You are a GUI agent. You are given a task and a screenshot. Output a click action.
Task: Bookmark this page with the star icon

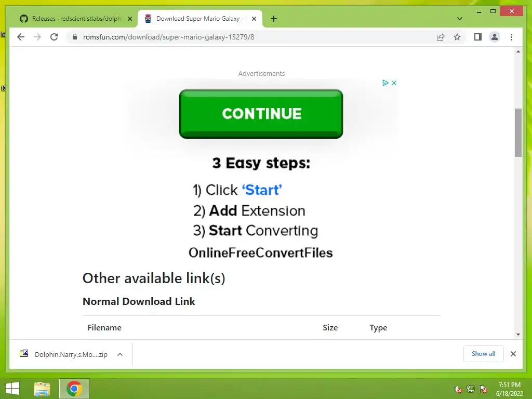pyautogui.click(x=457, y=37)
